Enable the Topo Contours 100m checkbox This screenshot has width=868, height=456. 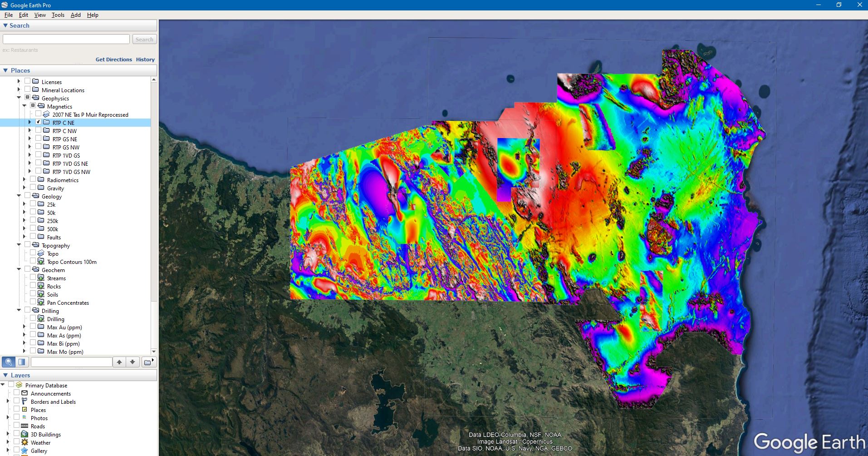click(33, 261)
